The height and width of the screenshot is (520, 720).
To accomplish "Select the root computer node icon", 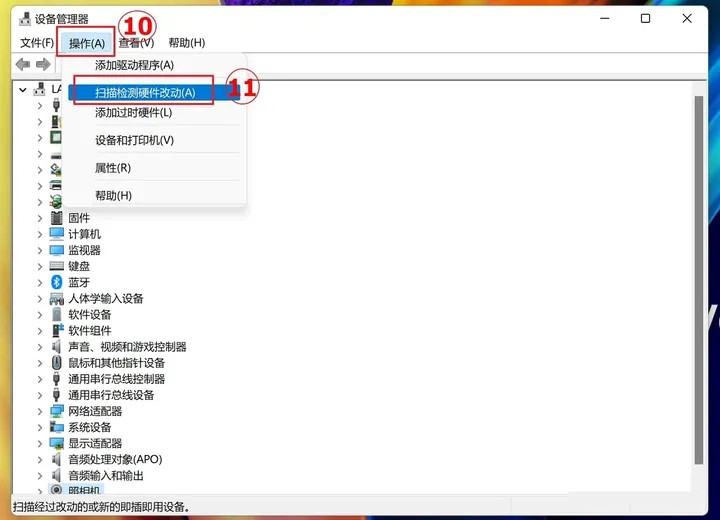I will 39,89.
